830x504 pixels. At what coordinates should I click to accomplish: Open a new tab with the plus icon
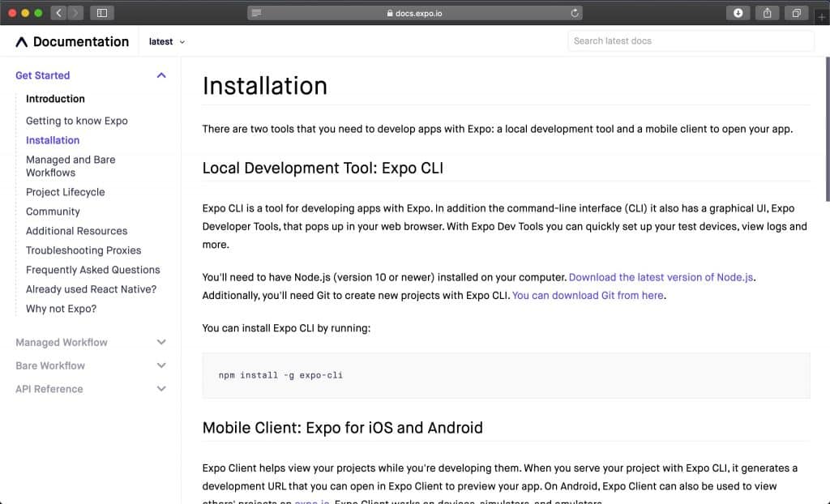822,16
